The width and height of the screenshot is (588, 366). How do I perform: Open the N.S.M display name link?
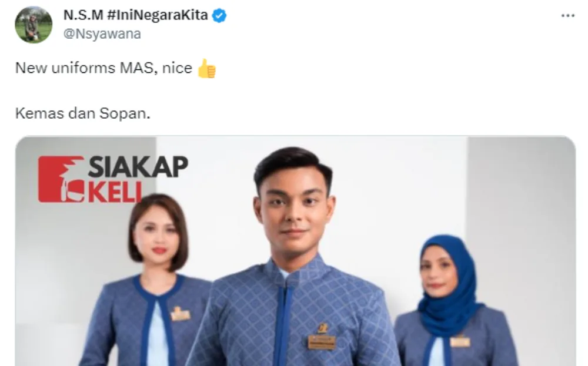[x=83, y=15]
